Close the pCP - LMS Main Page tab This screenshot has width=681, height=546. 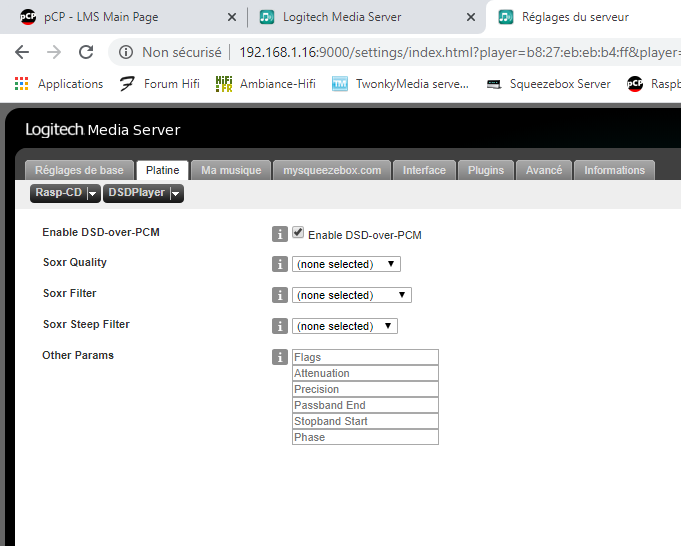232,17
